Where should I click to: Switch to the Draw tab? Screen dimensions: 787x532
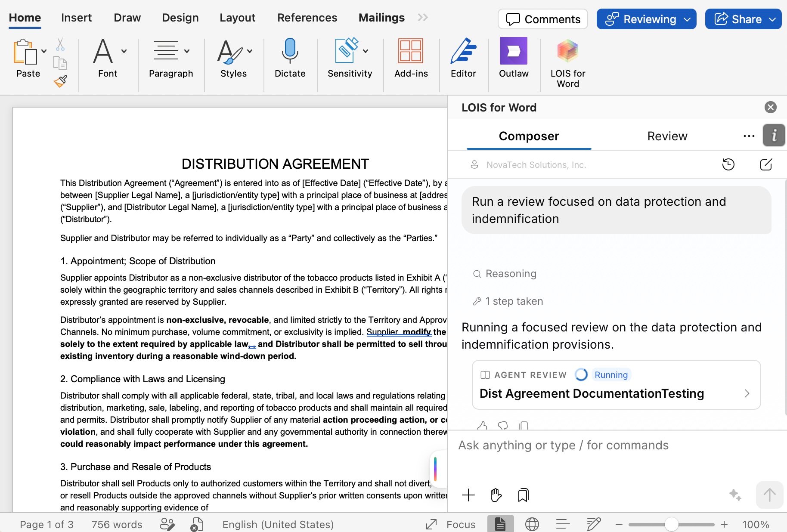click(x=127, y=18)
